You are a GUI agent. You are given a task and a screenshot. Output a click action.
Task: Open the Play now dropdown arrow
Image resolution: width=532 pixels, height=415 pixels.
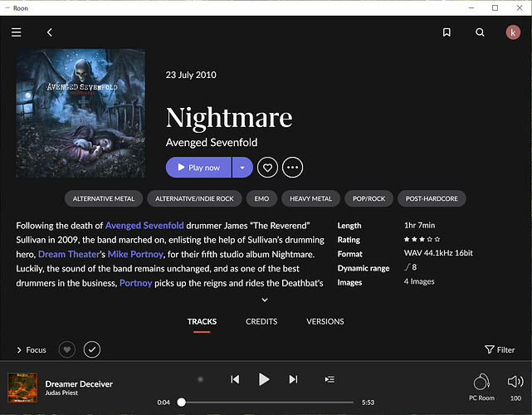point(242,168)
